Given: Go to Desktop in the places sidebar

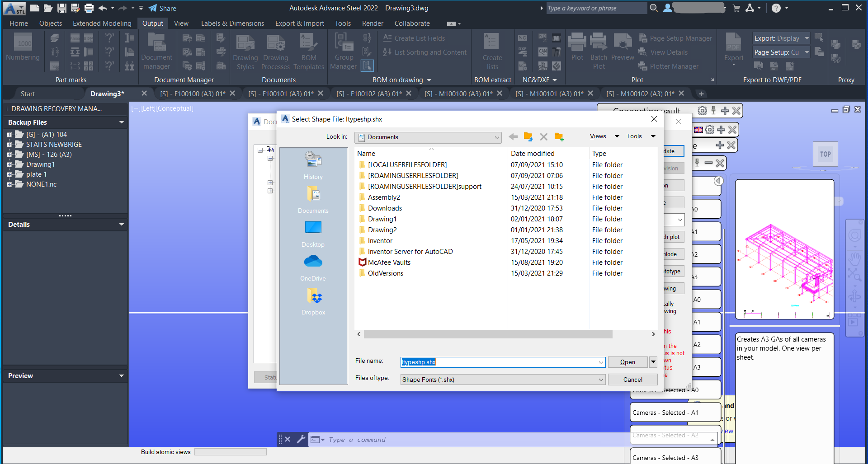Looking at the screenshot, I should [x=313, y=234].
